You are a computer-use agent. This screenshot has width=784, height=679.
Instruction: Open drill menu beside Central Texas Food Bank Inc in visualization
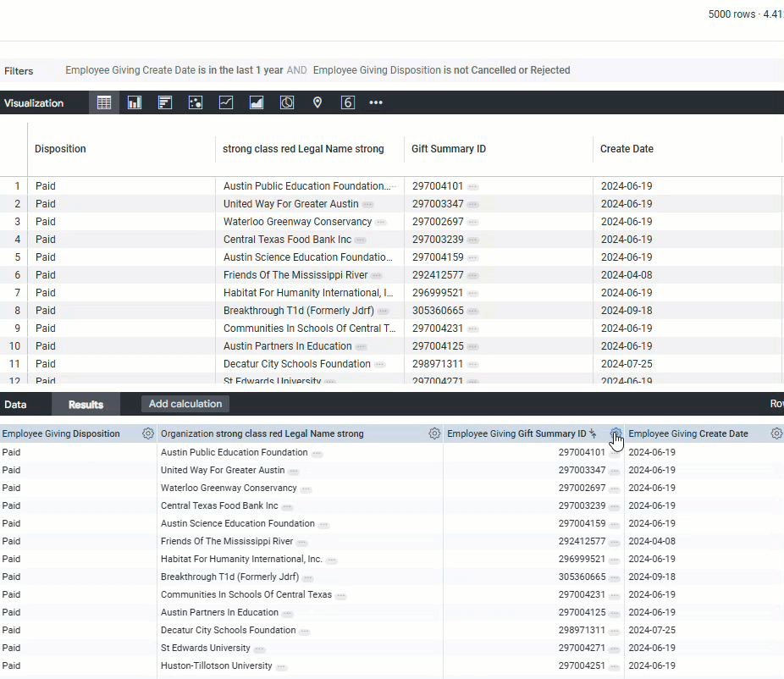pos(360,240)
